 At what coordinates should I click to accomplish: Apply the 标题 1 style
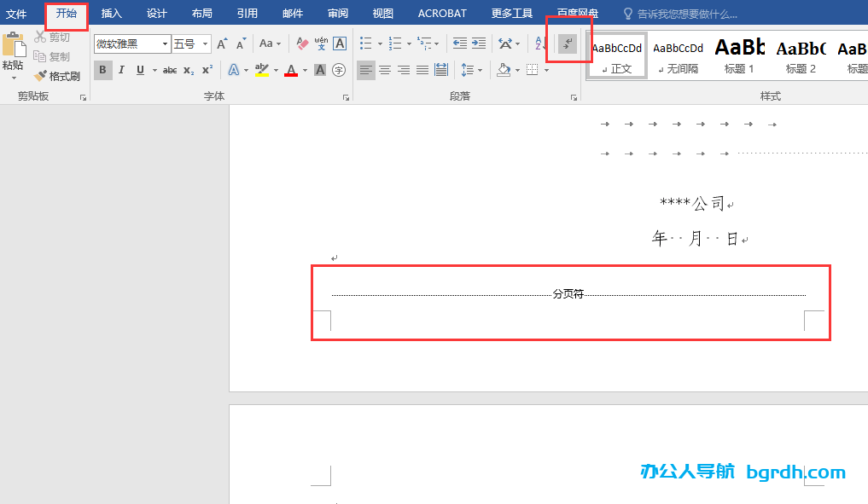[739, 54]
